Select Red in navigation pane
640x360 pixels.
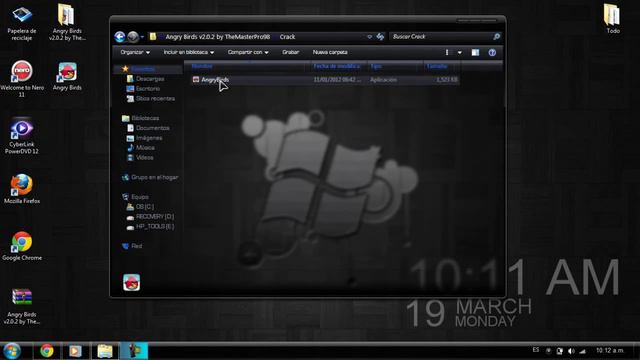pos(136,246)
